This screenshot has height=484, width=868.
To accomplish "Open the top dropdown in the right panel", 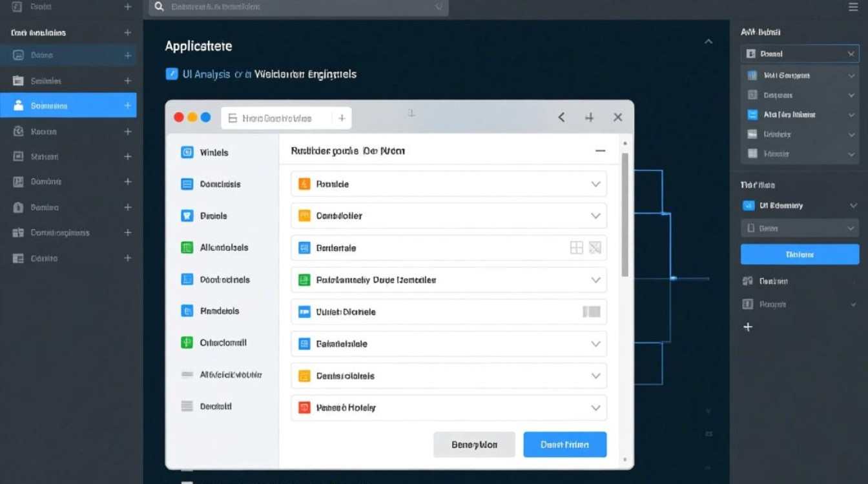I will click(x=800, y=54).
